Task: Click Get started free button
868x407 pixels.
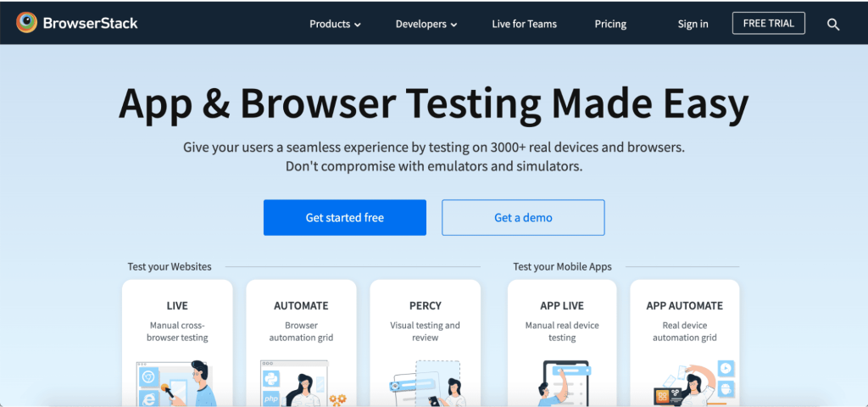Action: click(344, 218)
